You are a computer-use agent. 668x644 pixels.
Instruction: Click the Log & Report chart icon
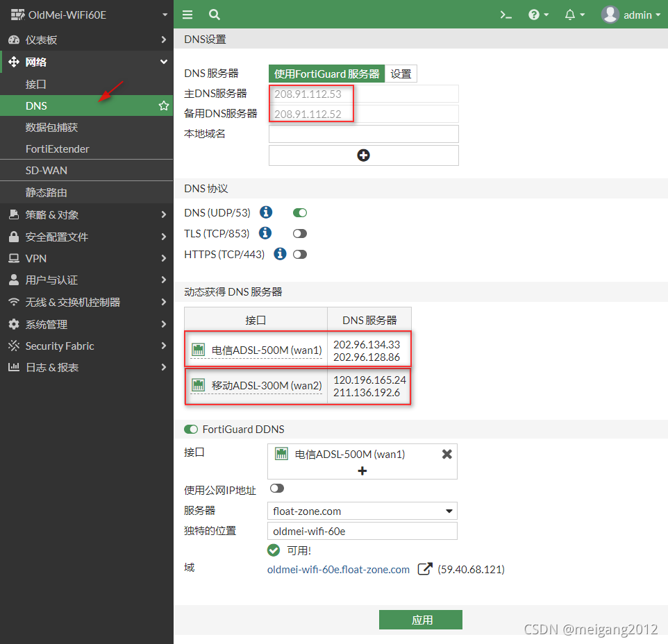click(14, 367)
